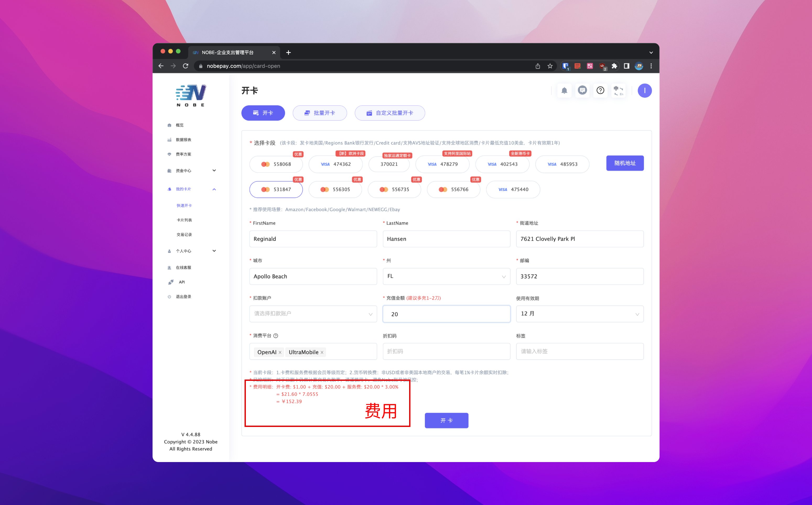Open a new browser tab
The image size is (812, 505).
point(288,52)
